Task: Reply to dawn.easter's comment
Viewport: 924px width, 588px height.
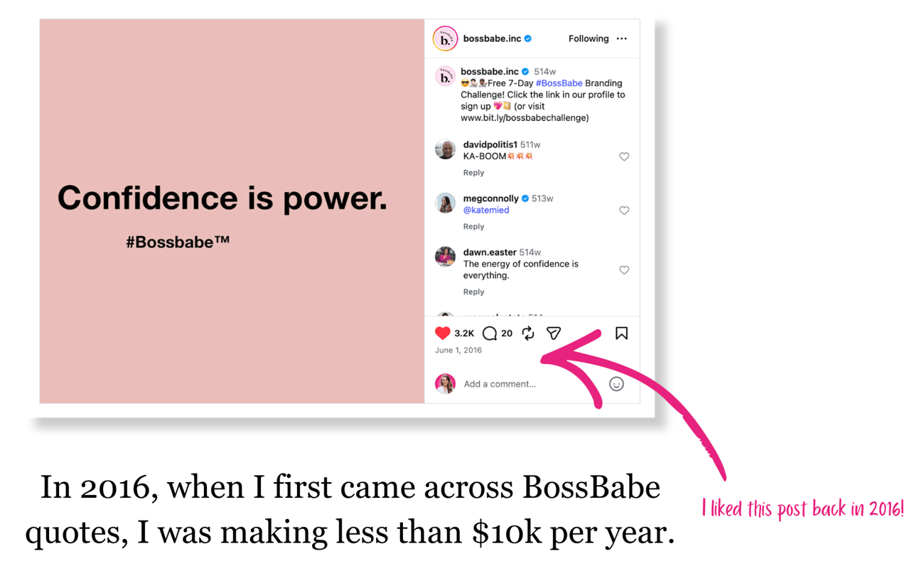Action: (473, 292)
